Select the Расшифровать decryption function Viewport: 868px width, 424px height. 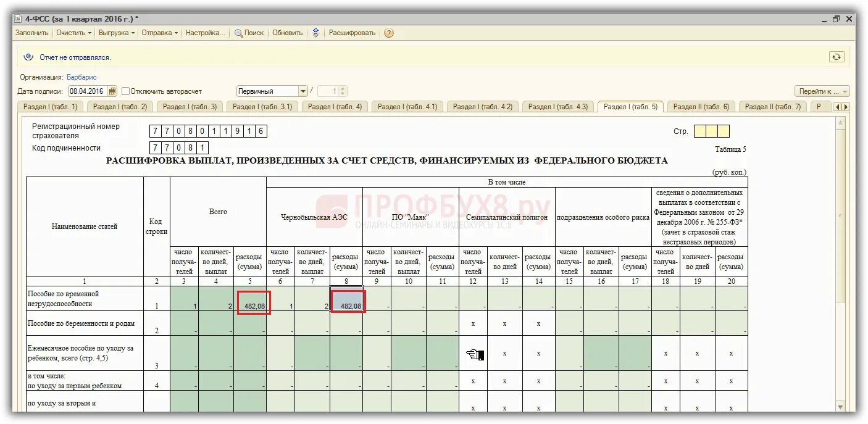(352, 33)
